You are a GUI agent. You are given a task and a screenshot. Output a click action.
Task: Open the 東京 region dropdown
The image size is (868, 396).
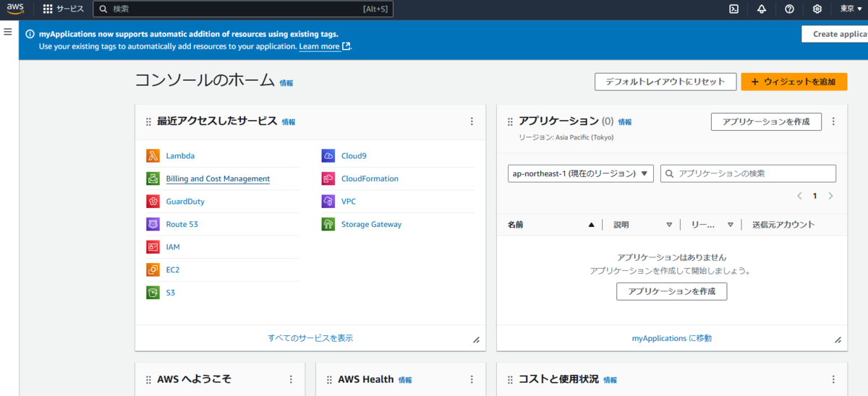point(851,9)
